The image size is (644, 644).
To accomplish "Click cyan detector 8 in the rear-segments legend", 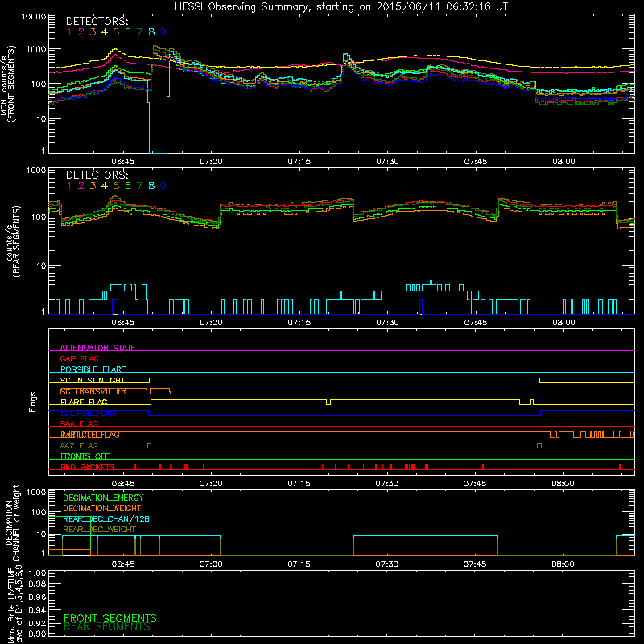I will point(151,186).
